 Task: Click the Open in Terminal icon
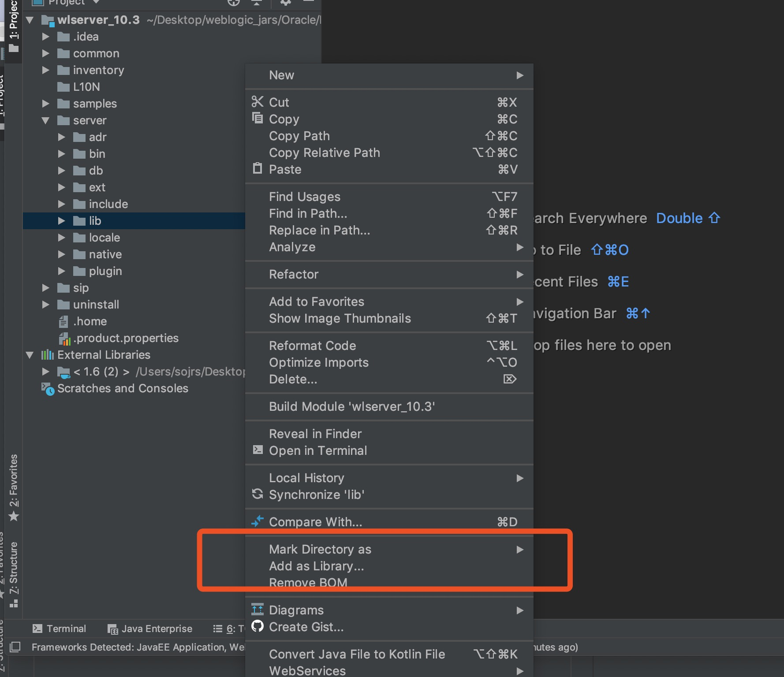[258, 450]
